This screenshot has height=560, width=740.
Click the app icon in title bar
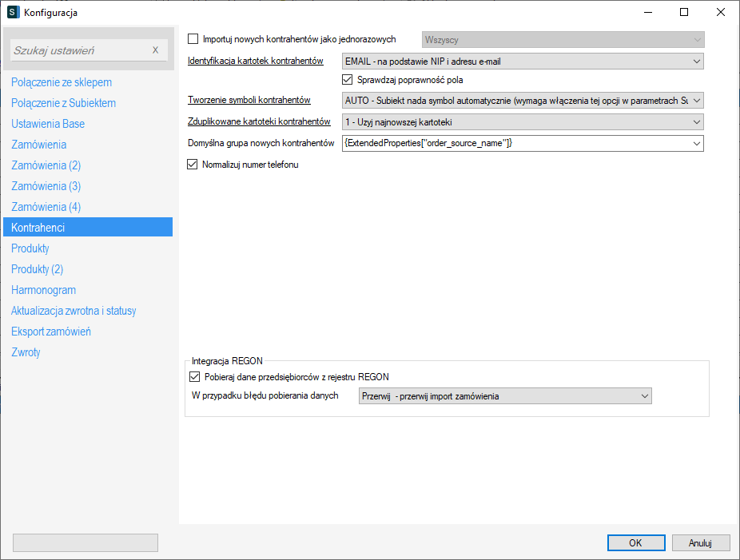coord(13,12)
